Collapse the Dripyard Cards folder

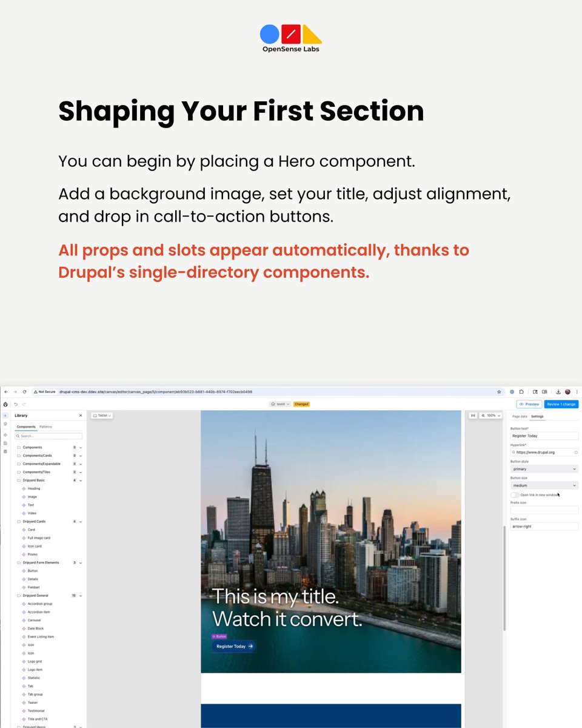coord(81,522)
